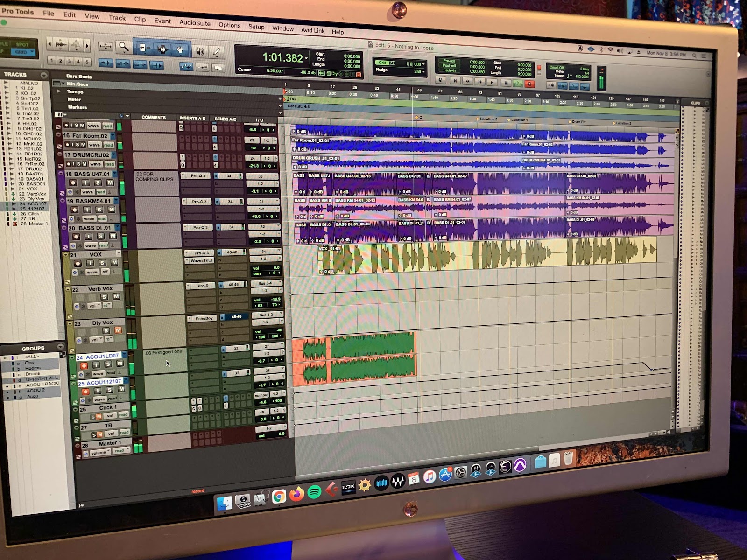Click the horizontal zoom toggle icon
747x560 pixels.
pyautogui.click(x=106, y=45)
